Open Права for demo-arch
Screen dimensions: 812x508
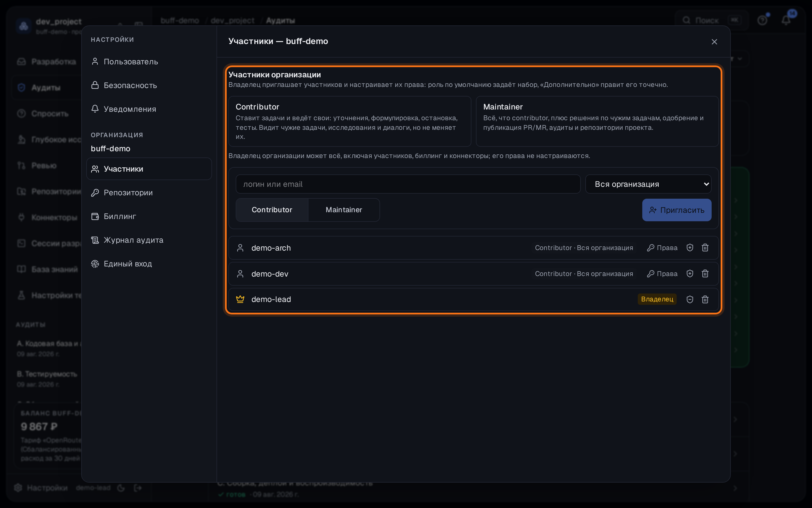pos(662,248)
